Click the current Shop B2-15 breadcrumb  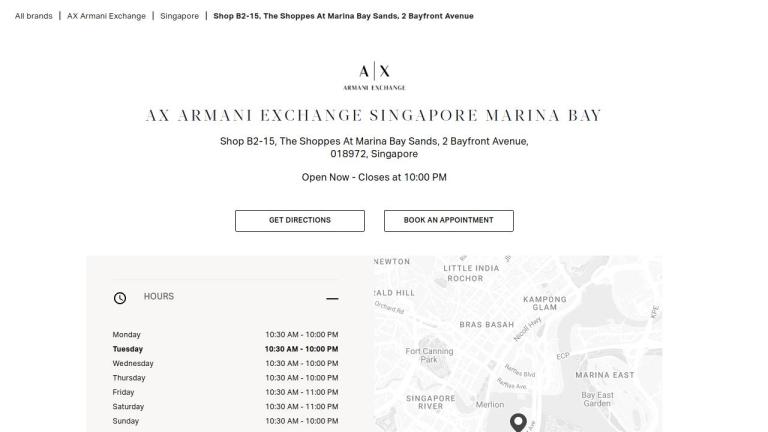tap(343, 16)
